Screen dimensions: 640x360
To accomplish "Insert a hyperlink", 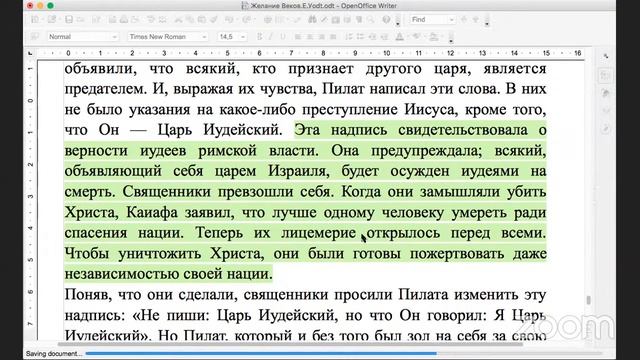I will point(268,20).
